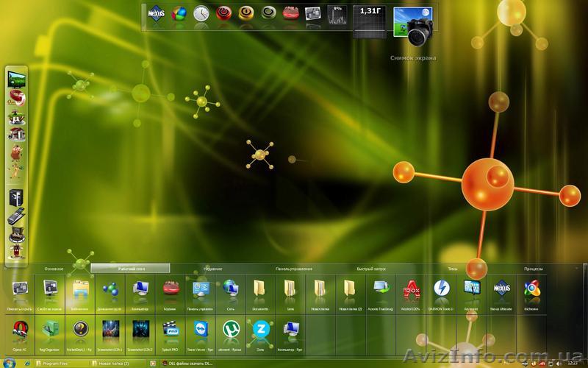
Task: Open the Процессы tab on shelf
Action: pos(534,269)
